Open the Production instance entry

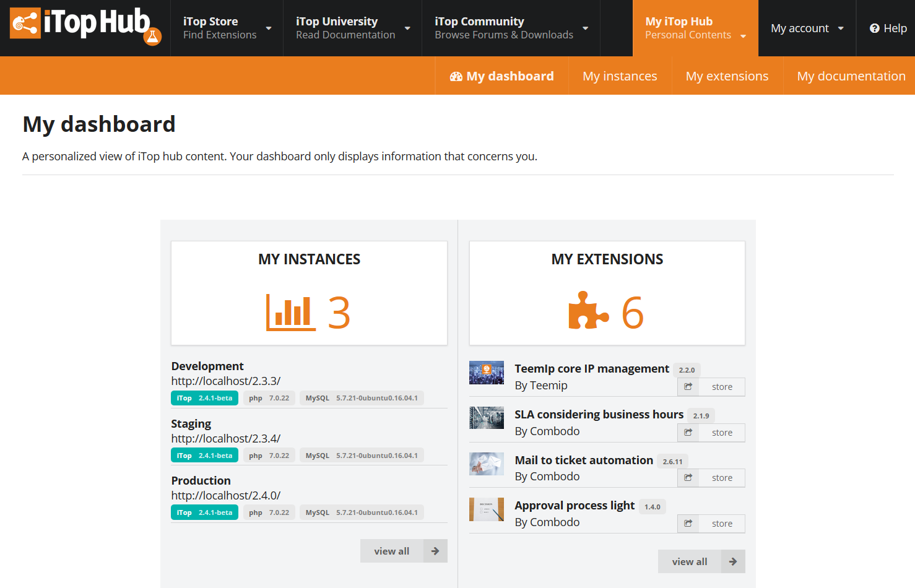coord(201,481)
